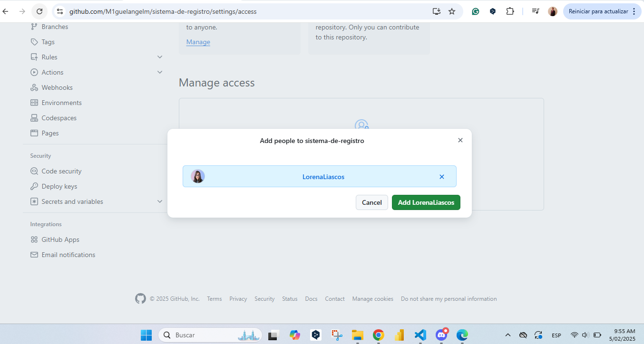Open the Tags settings page
The image size is (644, 344).
(48, 42)
